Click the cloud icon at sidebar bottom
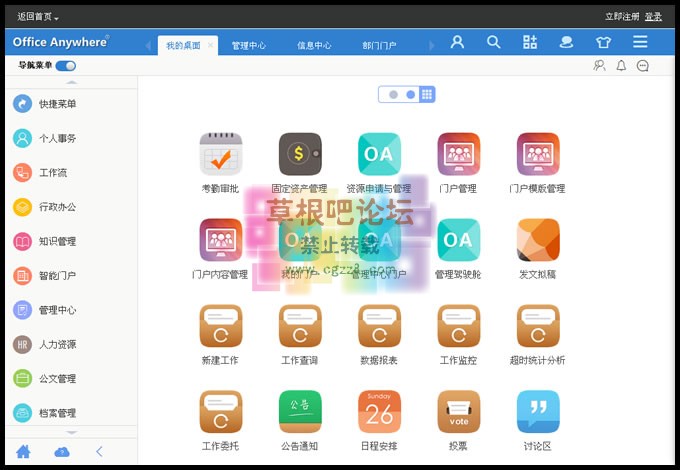 (x=62, y=452)
